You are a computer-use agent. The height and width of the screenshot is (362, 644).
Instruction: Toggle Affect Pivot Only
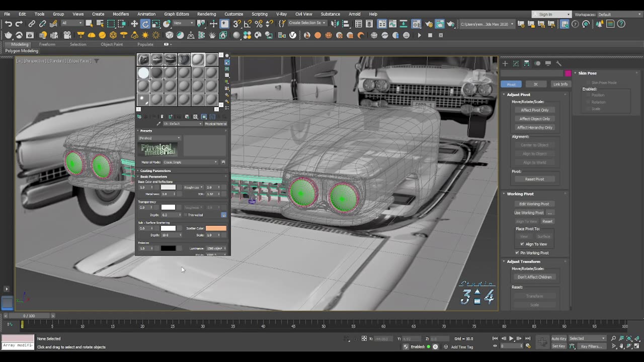(534, 110)
